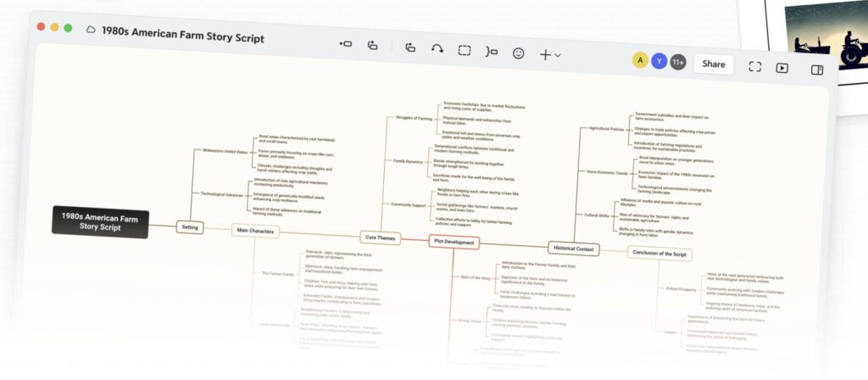
Task: Click the Share button
Action: 714,64
